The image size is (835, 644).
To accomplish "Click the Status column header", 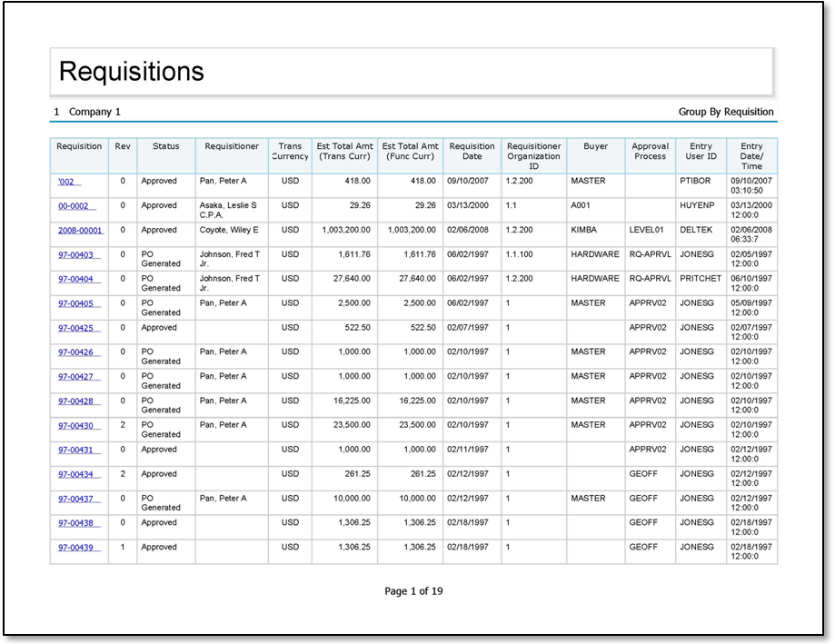I will pos(165,146).
